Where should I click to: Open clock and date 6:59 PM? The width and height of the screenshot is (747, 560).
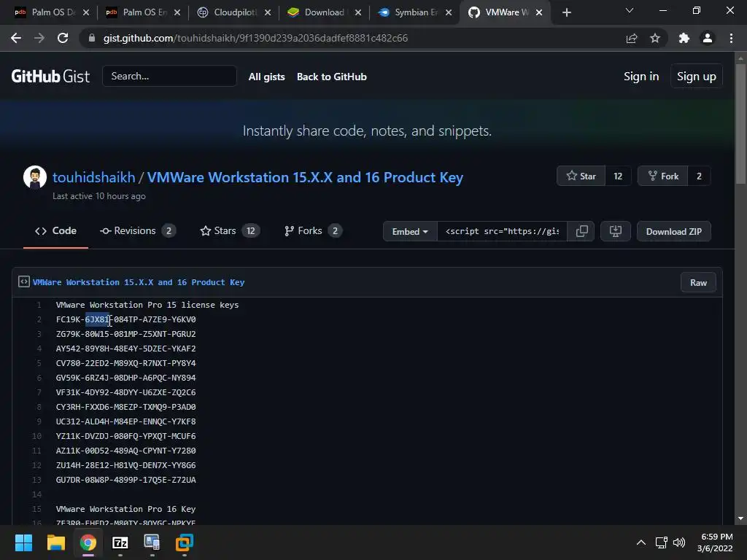click(x=715, y=542)
